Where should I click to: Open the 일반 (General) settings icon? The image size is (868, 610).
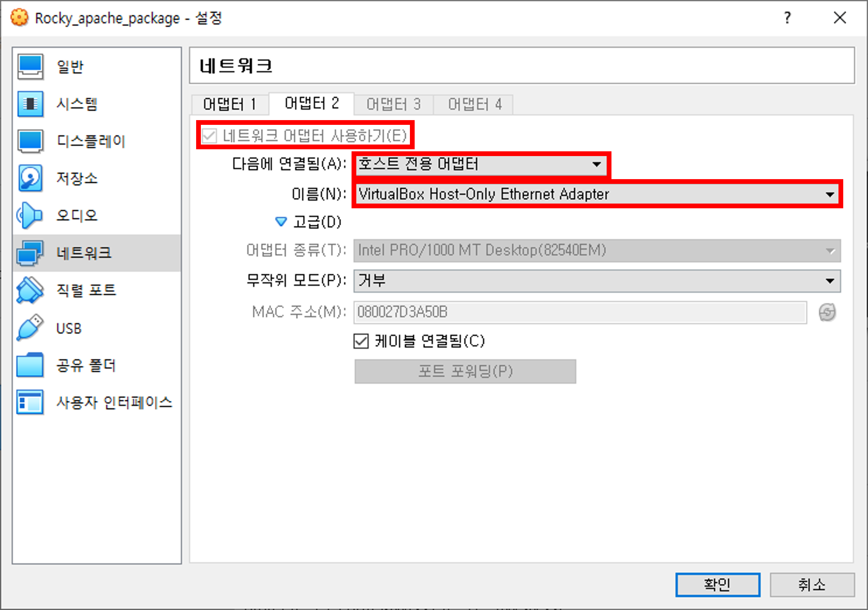point(30,66)
